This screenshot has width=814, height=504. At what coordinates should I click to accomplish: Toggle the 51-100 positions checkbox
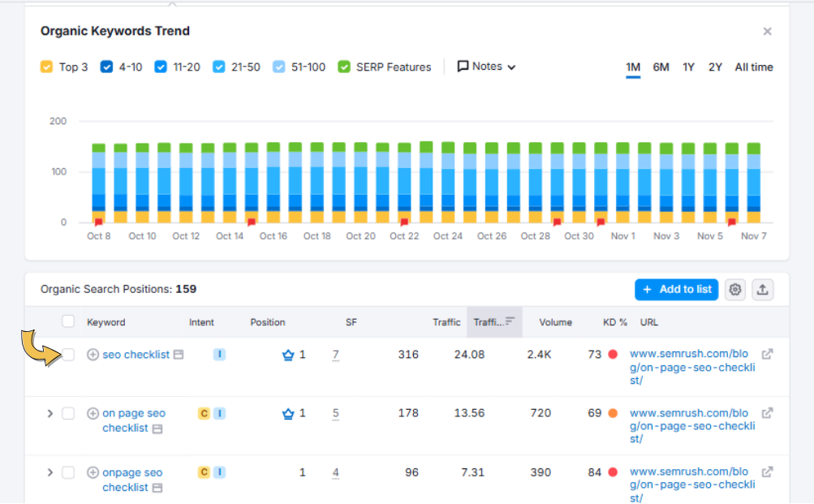[x=279, y=67]
